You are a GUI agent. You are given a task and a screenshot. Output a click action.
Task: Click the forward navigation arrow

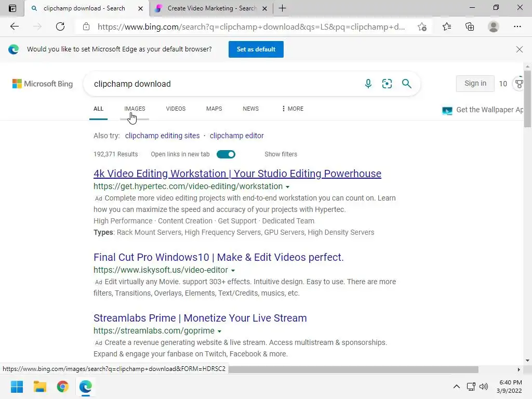tap(37, 26)
